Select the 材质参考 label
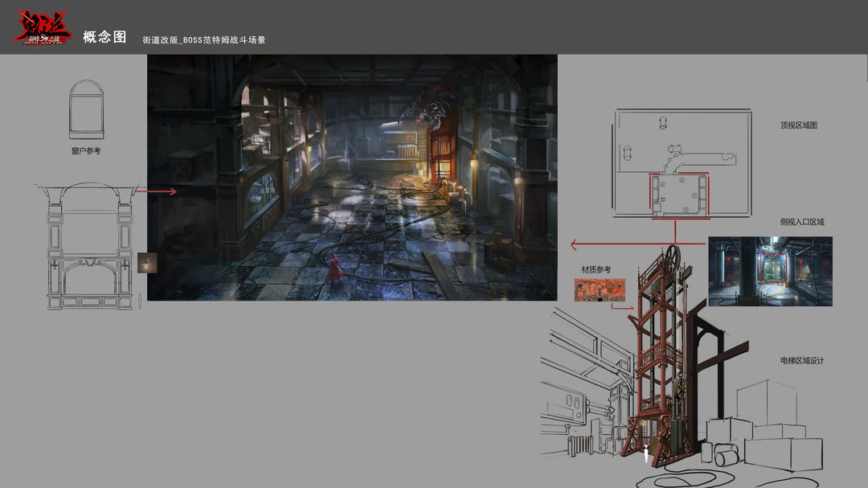868x488 pixels. click(x=596, y=270)
